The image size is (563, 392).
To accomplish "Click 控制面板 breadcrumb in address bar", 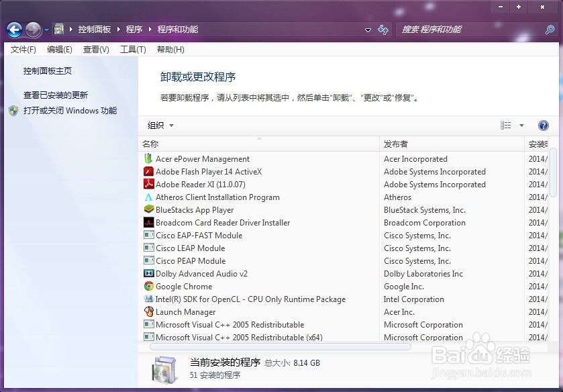I will (95, 29).
